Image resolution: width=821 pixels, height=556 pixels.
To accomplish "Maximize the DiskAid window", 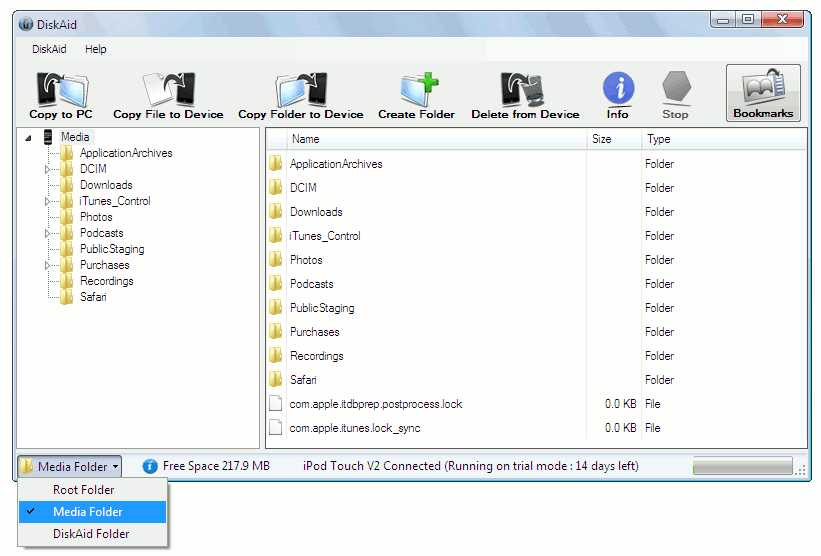I will [x=748, y=19].
